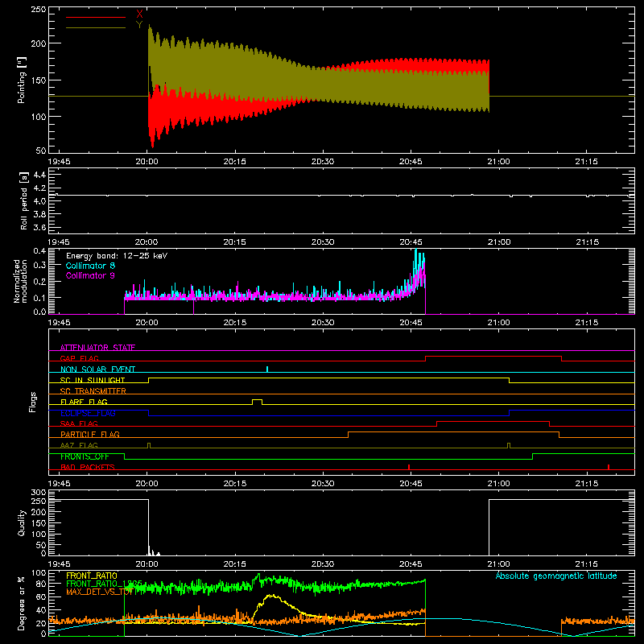Click the red X legend line sample
This screenshot has height=644, width=644.
pos(95,17)
